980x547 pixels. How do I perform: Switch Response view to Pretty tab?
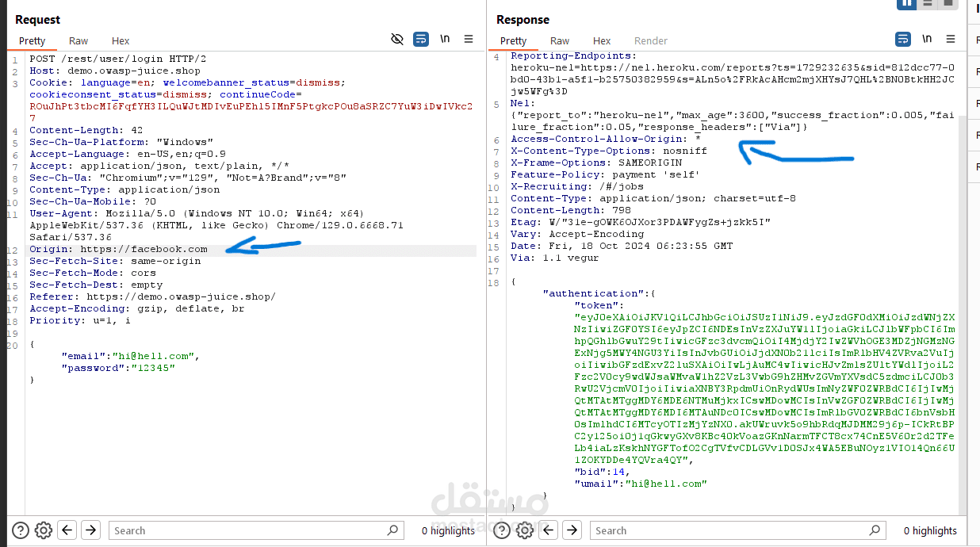point(513,40)
